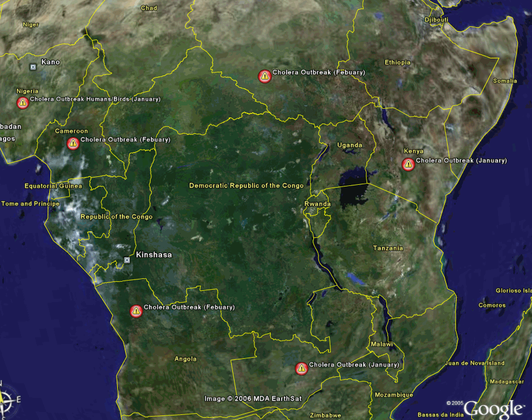
Task: Select the warning icon near Malawi and Mozambique
Action: [301, 368]
